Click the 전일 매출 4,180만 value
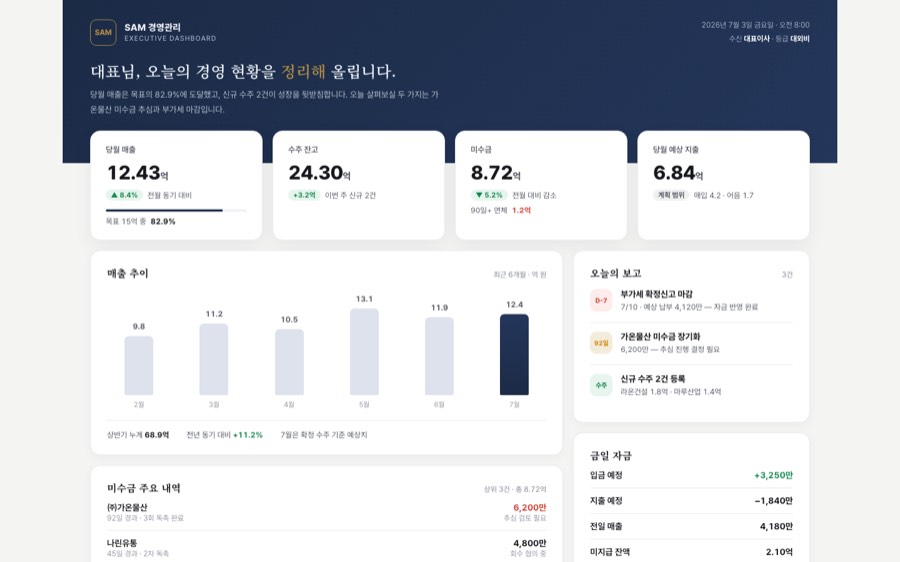This screenshot has width=900, height=562. 776,526
